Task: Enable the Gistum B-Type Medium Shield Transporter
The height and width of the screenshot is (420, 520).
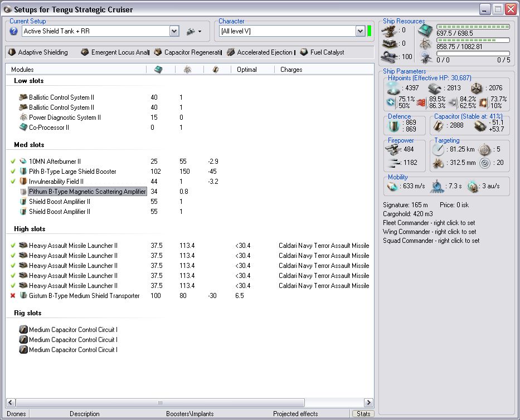Action: [x=13, y=296]
